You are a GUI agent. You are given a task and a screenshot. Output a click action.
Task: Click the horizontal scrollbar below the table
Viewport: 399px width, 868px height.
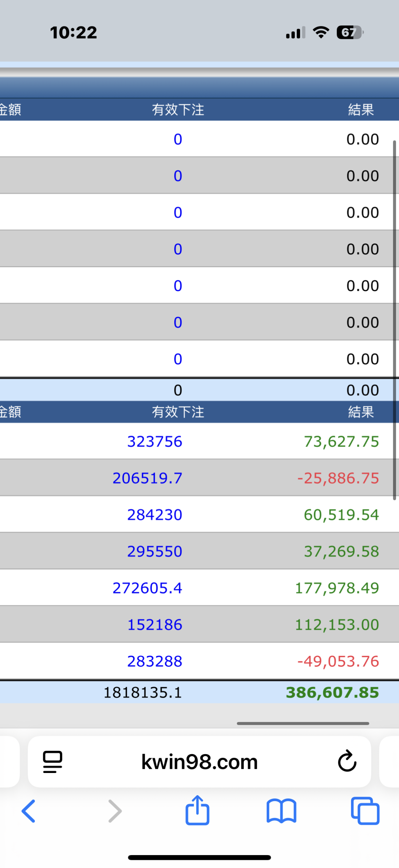pyautogui.click(x=303, y=723)
